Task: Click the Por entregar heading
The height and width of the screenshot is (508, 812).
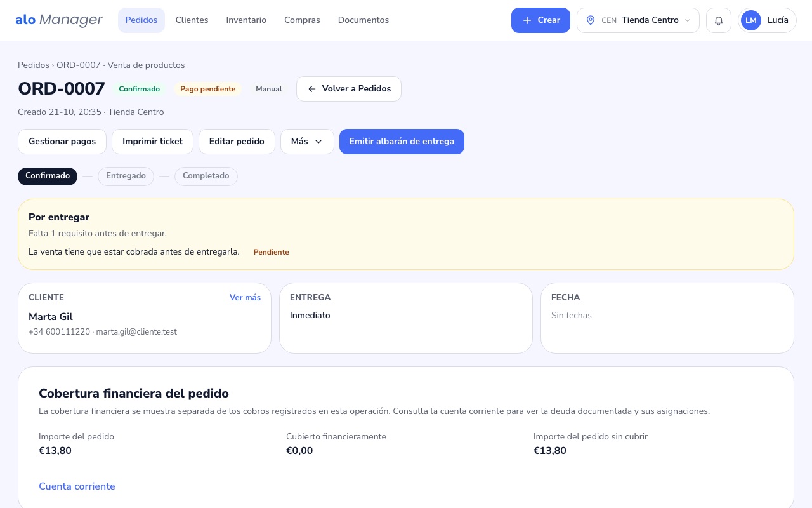Action: (59, 217)
